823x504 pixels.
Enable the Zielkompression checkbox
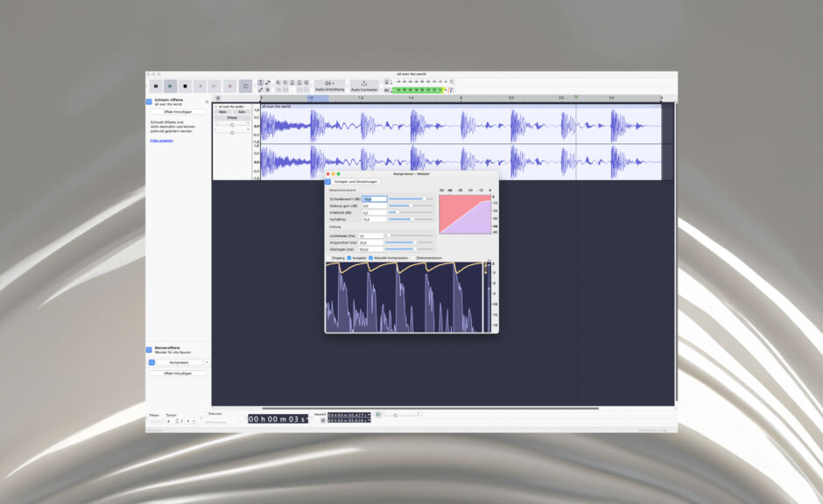pyautogui.click(x=414, y=257)
